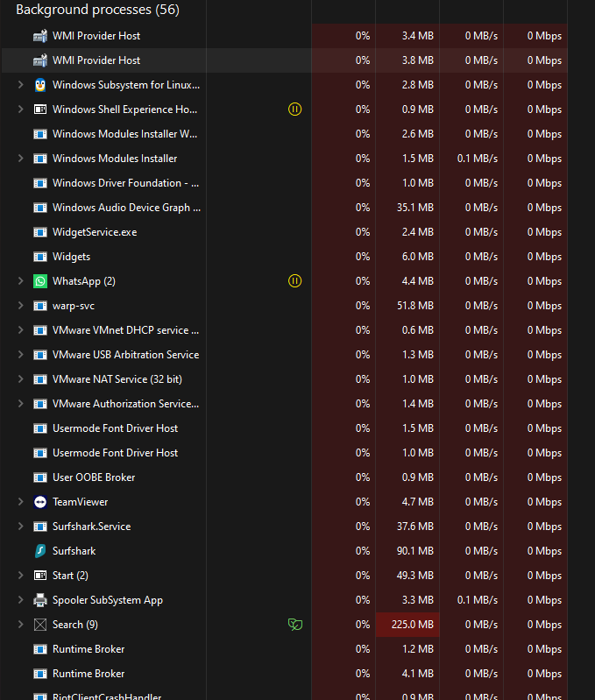
Task: Click the 35.1 MB memory value
Action: [415, 208]
